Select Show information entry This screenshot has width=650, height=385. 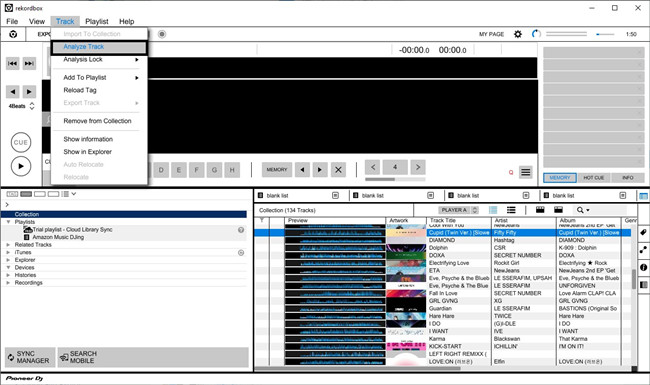click(99, 139)
